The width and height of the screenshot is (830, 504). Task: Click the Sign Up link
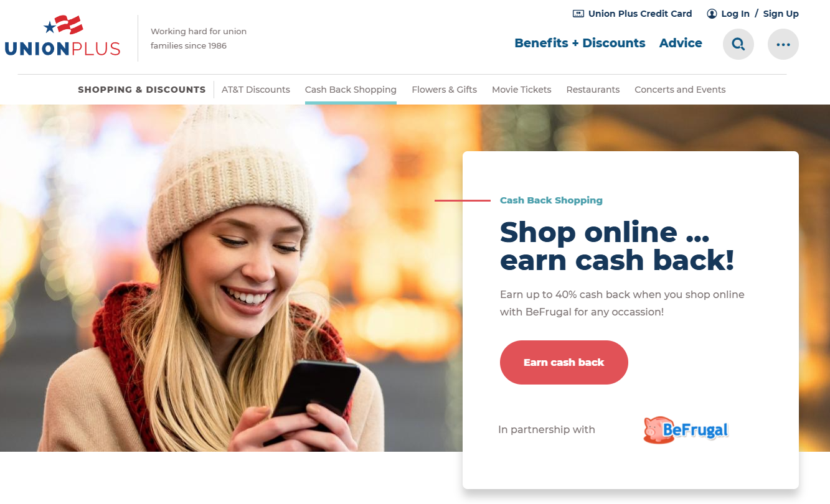tap(781, 14)
